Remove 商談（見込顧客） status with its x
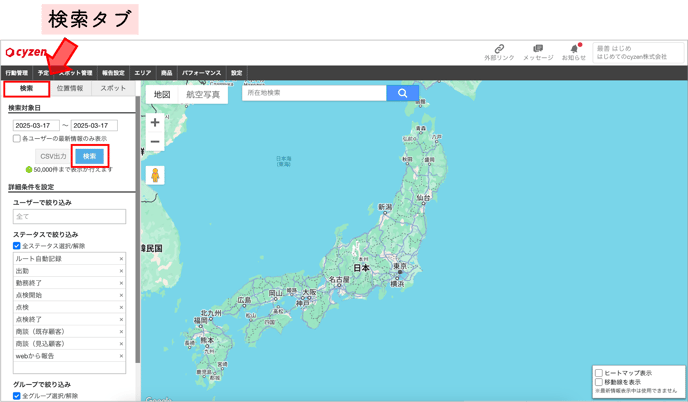688x402 pixels. coord(122,344)
